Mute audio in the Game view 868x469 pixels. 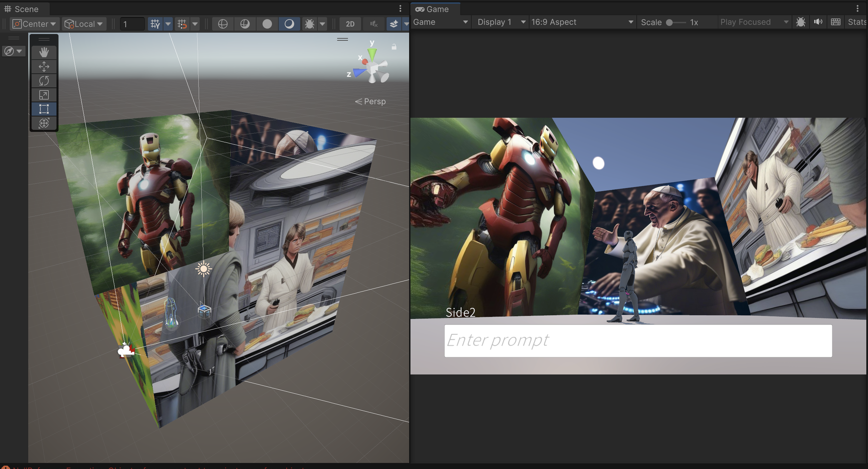tap(818, 22)
